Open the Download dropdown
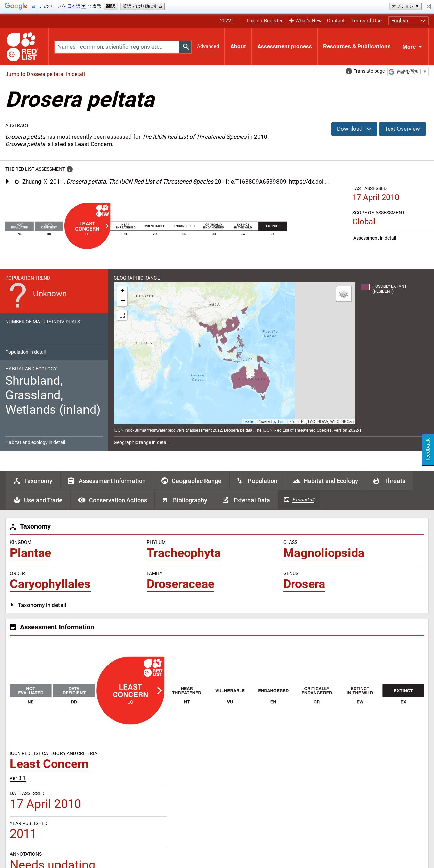The width and height of the screenshot is (434, 868). tap(354, 129)
